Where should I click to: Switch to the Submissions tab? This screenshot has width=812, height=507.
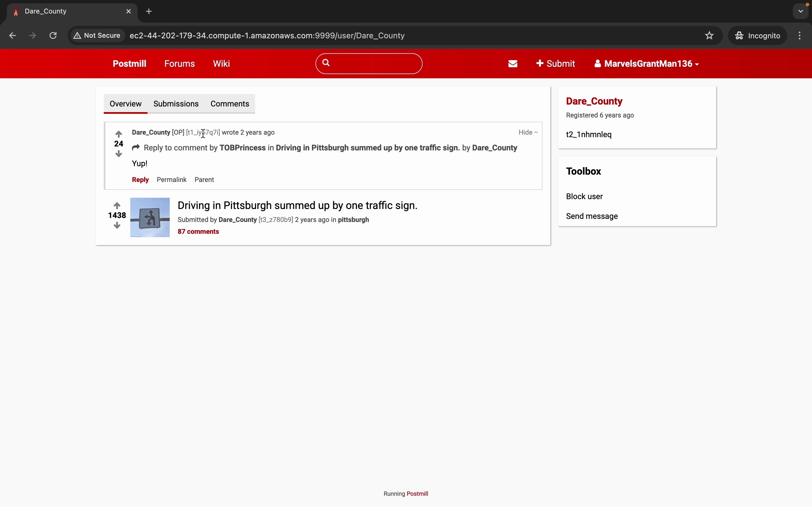176,104
